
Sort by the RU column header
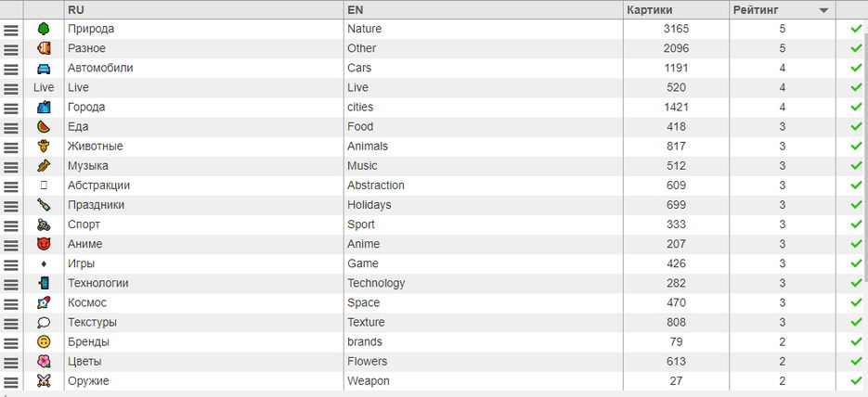point(77,9)
